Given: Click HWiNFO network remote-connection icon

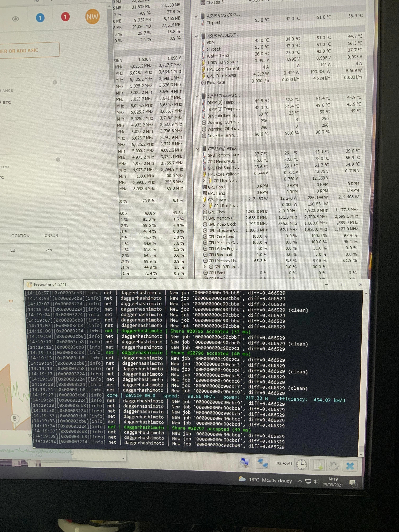Looking at the screenshot, I should [x=262, y=463].
